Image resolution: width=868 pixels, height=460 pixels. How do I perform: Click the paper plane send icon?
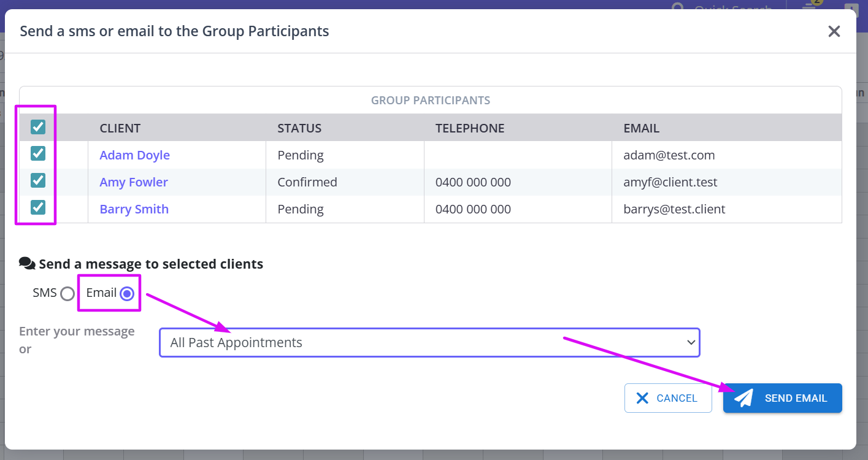click(x=743, y=398)
